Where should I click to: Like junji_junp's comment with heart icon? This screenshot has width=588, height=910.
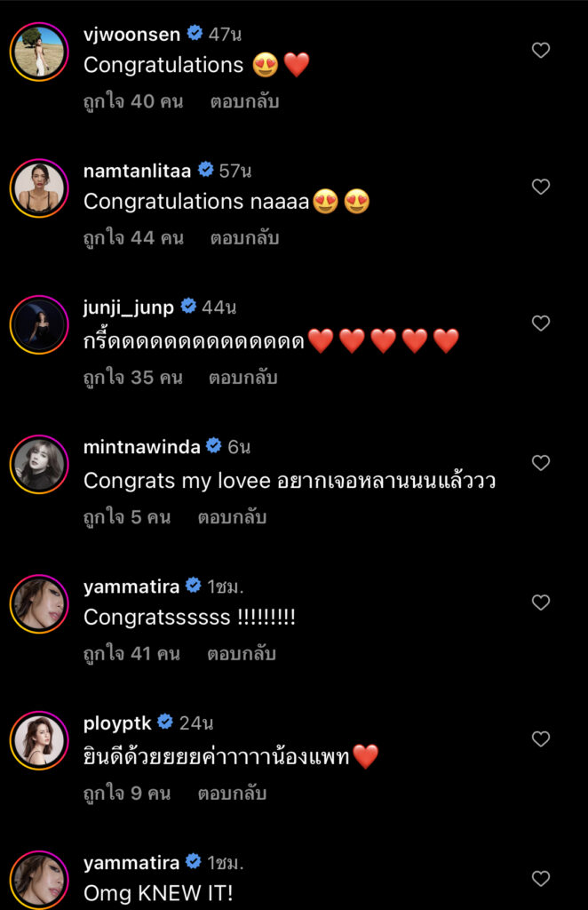541,323
